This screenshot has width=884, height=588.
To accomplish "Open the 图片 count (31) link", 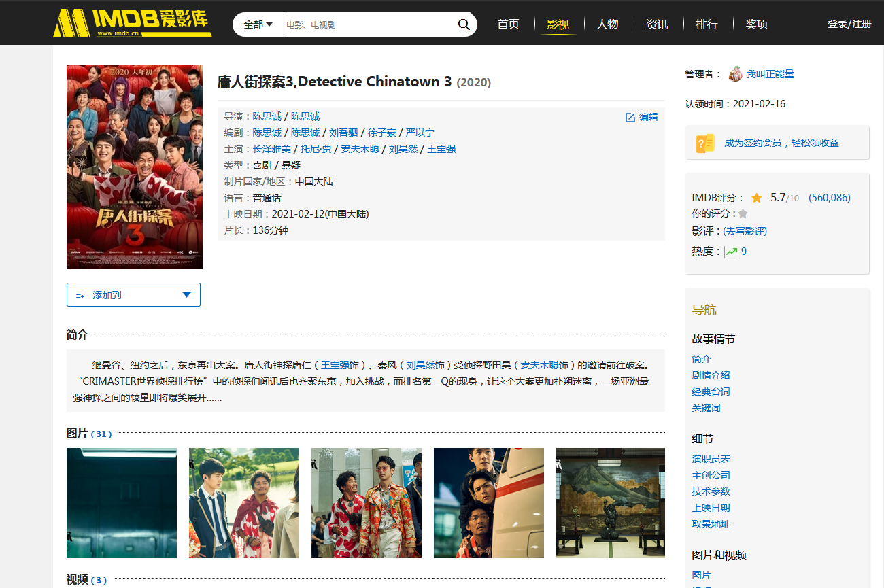I will (101, 434).
